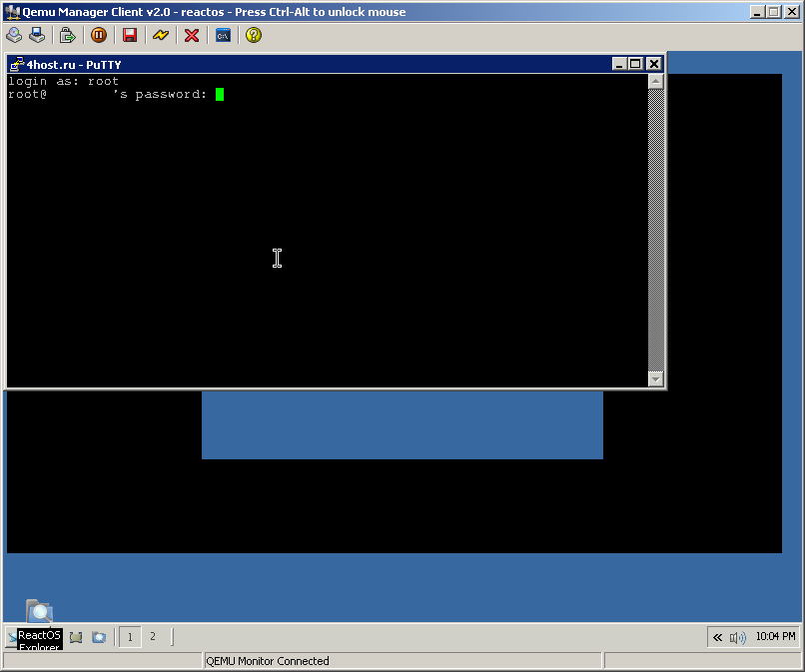Open help via yellow question mark icon

(x=254, y=35)
